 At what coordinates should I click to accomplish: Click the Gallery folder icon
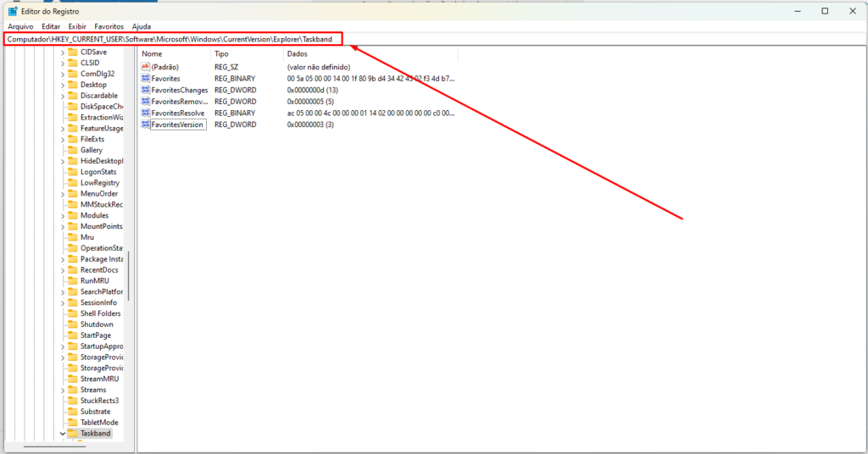(73, 150)
